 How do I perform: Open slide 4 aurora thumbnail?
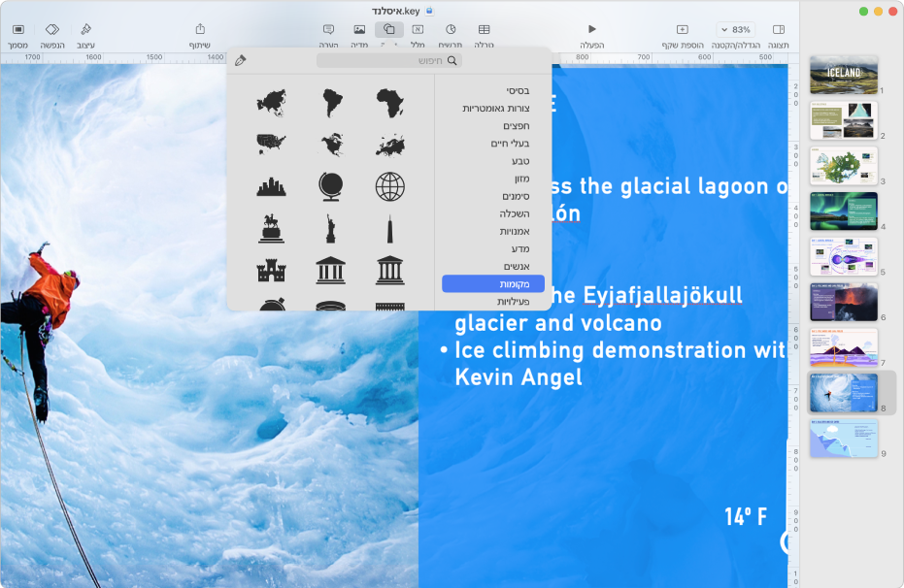point(844,212)
